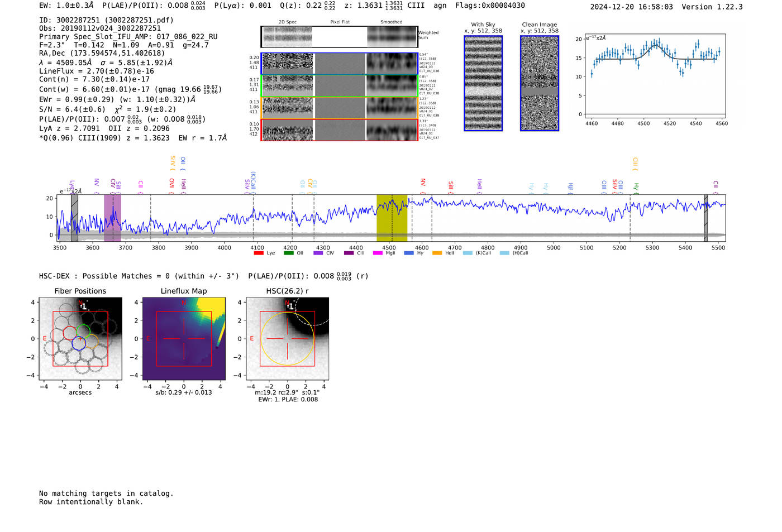Click the LineFlux = 2.70 line

pos(97,71)
